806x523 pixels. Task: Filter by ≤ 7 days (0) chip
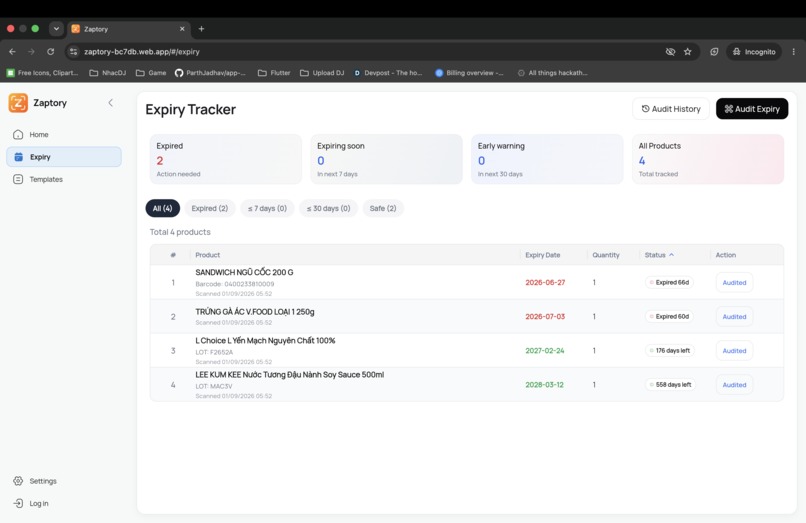click(x=267, y=208)
